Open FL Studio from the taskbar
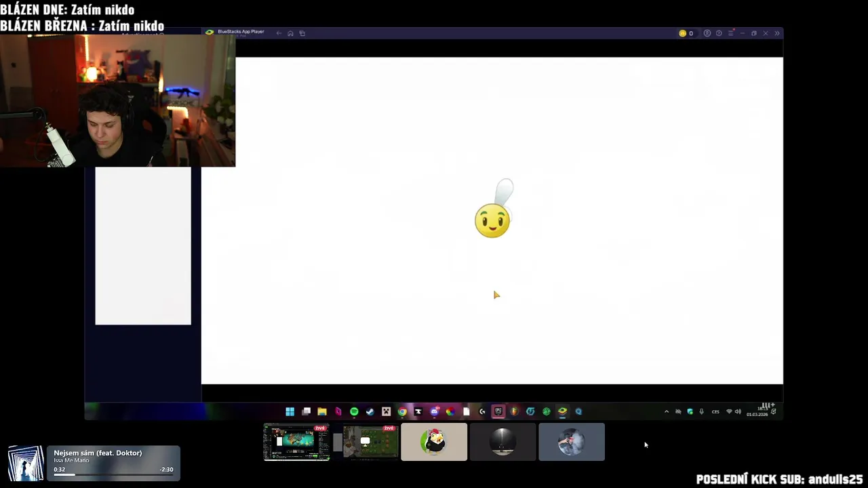This screenshot has height=488, width=868. coord(514,411)
